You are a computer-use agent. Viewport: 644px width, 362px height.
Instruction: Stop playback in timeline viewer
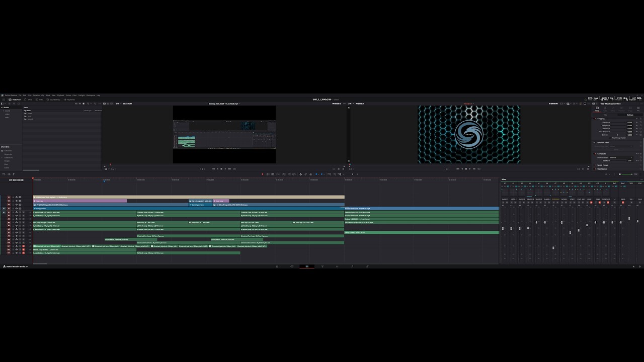coord(466,169)
